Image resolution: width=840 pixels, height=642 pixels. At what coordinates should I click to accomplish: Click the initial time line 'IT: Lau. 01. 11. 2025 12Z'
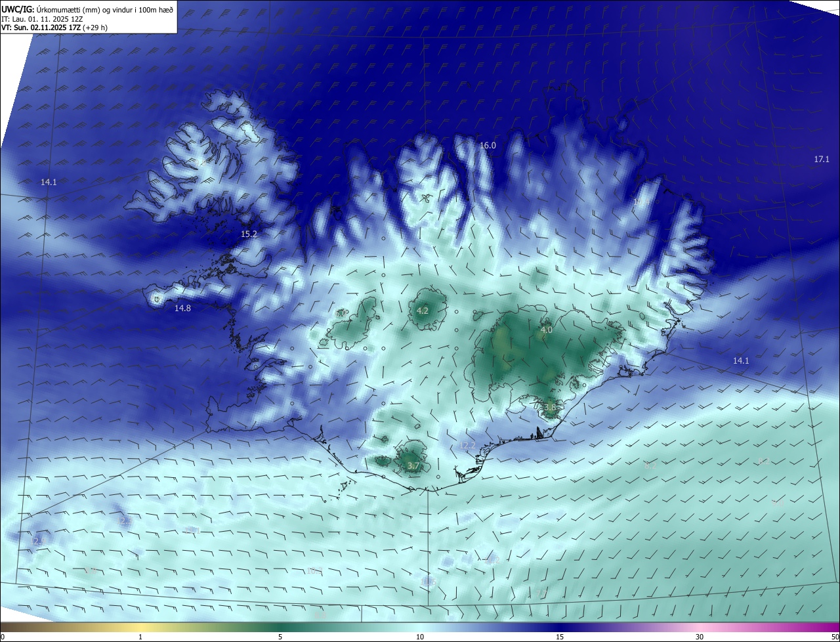[x=42, y=19]
